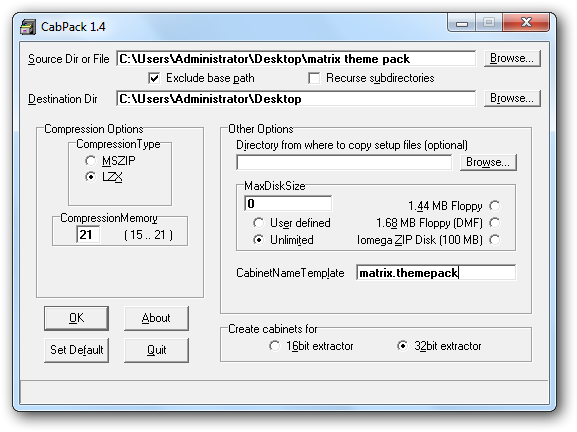Select the LZX compression type
Screen dimensions: 577x432
point(90,177)
